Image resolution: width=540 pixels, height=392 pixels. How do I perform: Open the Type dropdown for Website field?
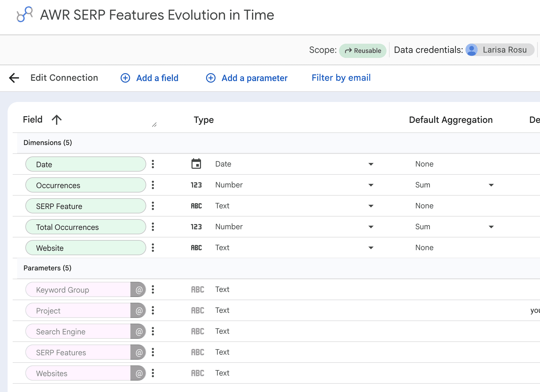pos(371,248)
